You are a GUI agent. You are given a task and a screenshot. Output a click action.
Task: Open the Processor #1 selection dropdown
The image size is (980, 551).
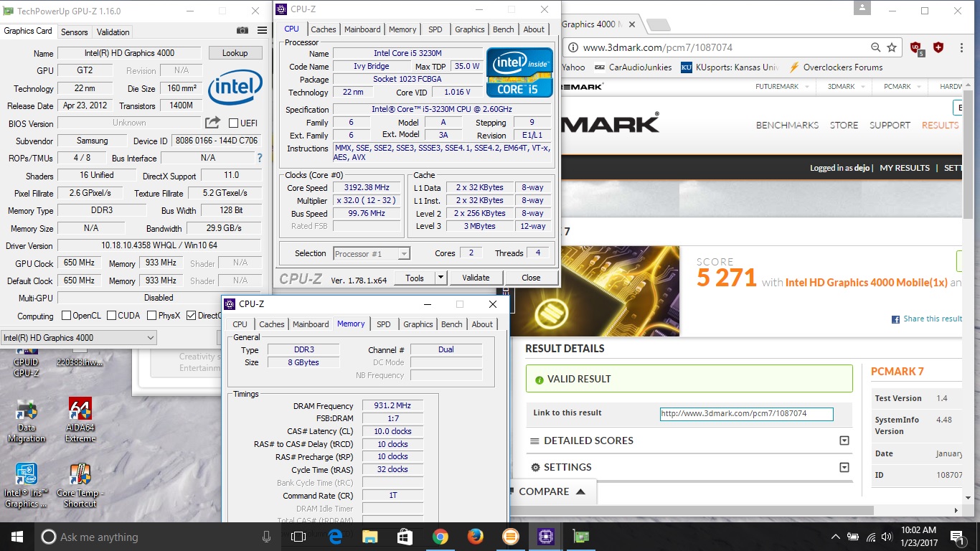click(372, 253)
